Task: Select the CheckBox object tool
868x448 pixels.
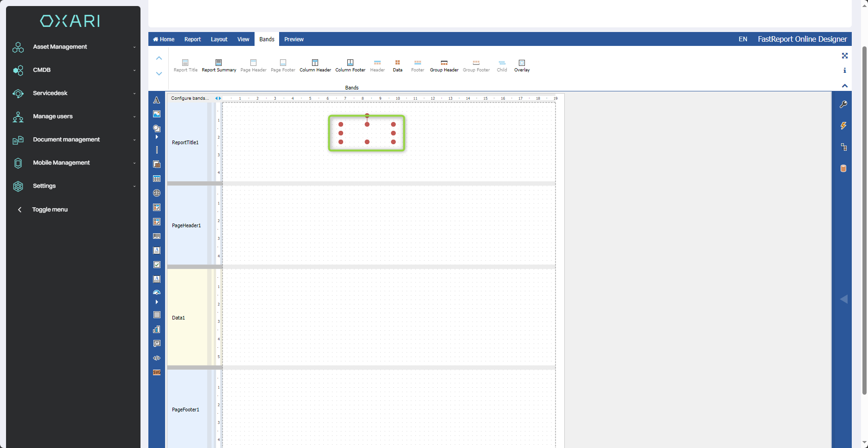Action: click(157, 265)
